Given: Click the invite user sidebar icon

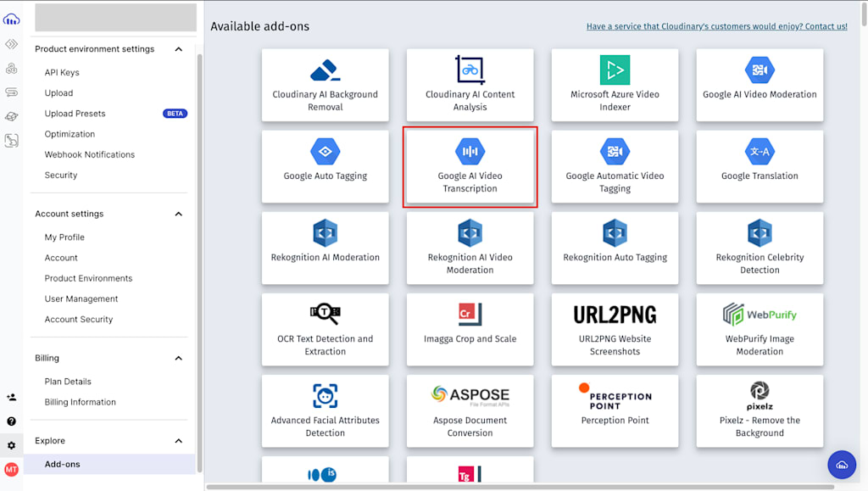Looking at the screenshot, I should point(11,397).
